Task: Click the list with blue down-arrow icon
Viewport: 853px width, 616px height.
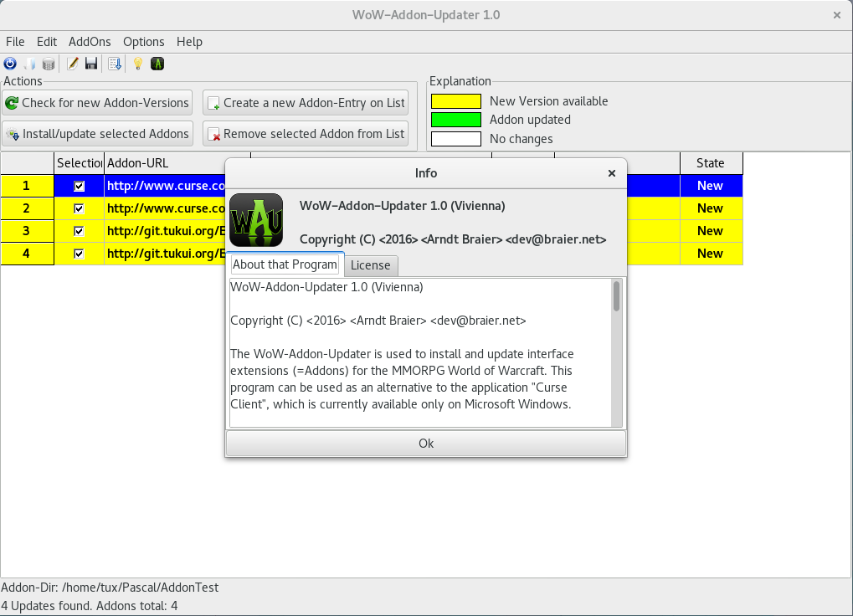Action: point(115,64)
